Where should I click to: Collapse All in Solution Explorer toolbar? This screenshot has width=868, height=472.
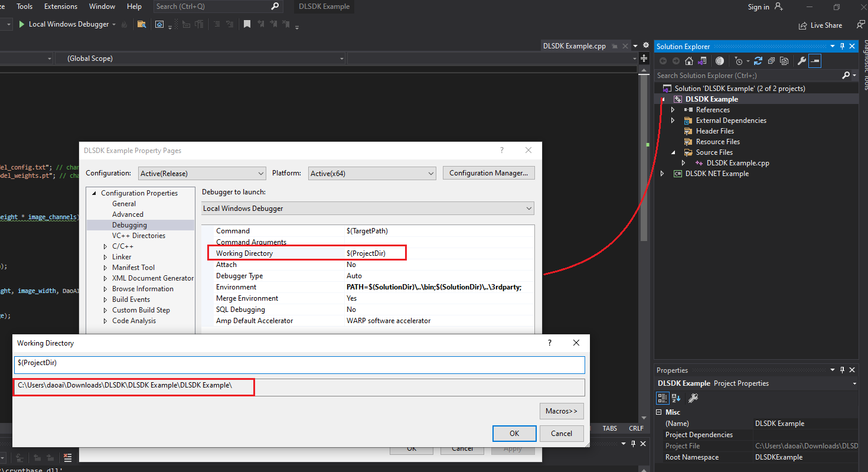771,61
